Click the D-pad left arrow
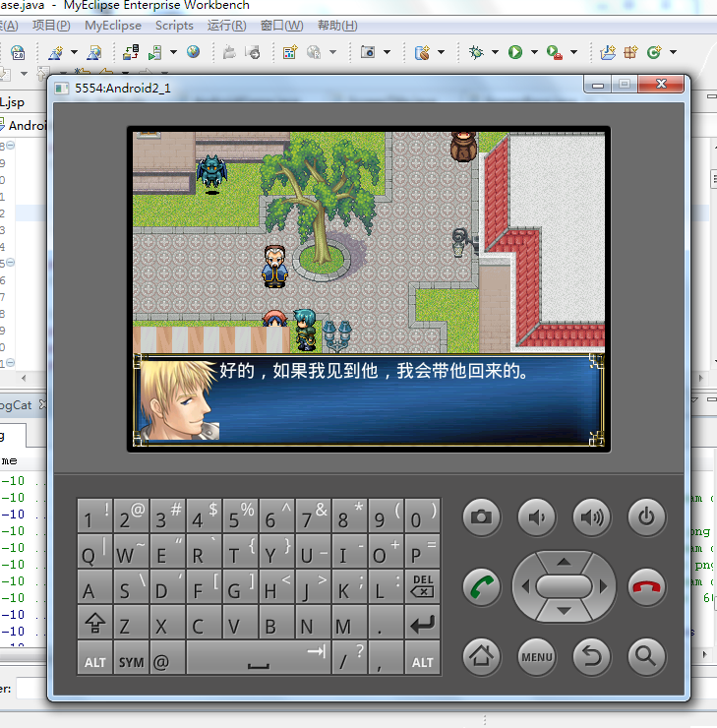 click(x=525, y=587)
